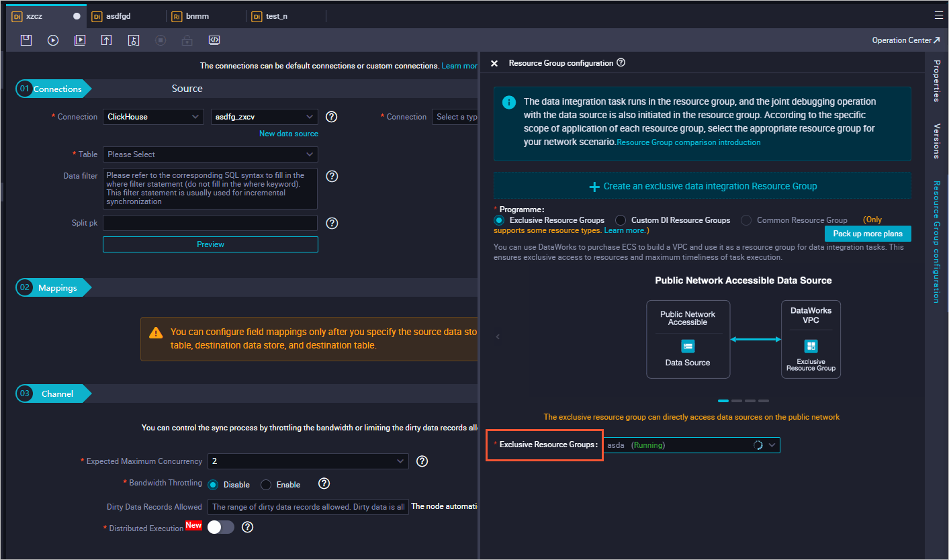The image size is (949, 560).
Task: Click into the Dirty Data Records Allowed field
Action: click(x=308, y=507)
